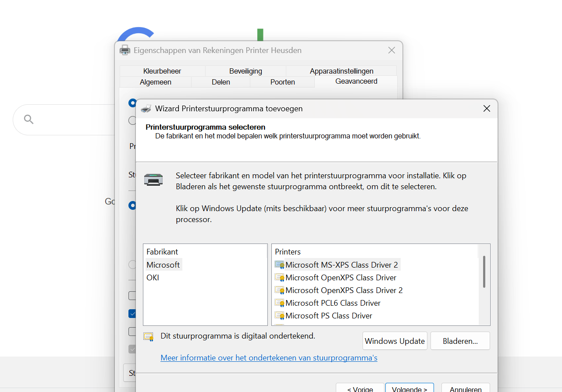The image size is (562, 392).
Task: Go back with the Vorige button
Action: 360,388
